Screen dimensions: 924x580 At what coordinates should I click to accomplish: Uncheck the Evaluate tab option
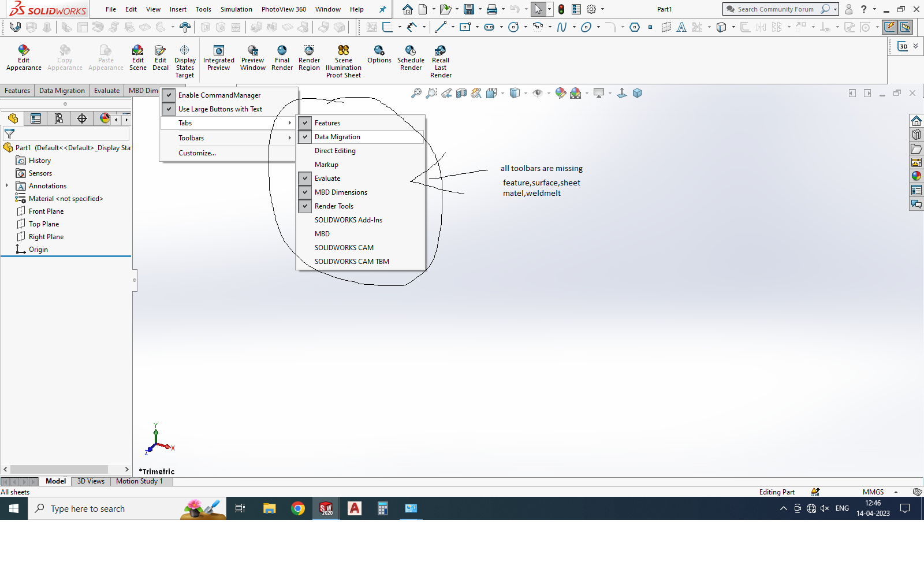[x=305, y=179]
